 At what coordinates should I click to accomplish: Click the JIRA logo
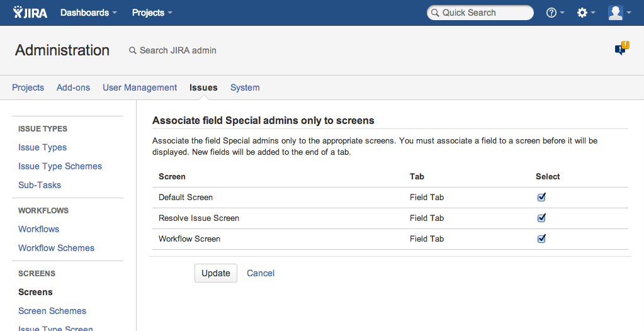30,13
